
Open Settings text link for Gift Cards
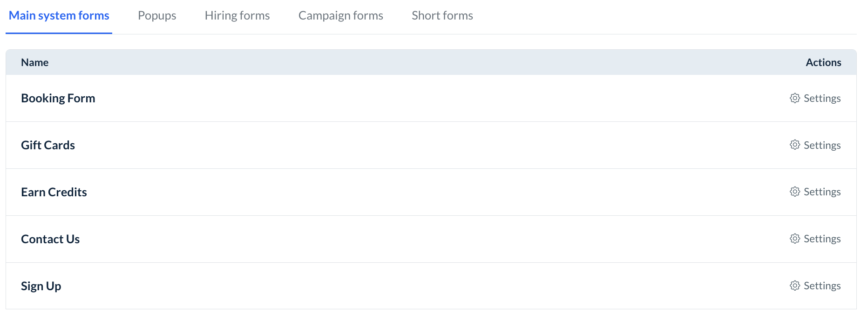[x=822, y=146]
